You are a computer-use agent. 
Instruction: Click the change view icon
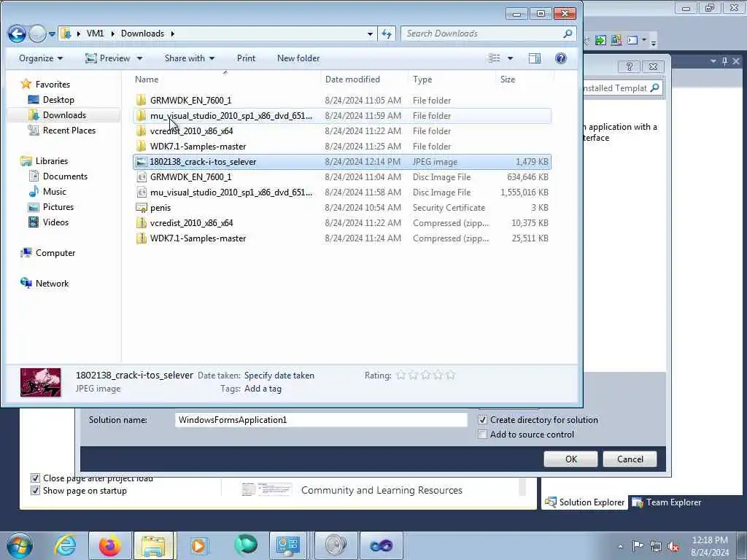495,58
